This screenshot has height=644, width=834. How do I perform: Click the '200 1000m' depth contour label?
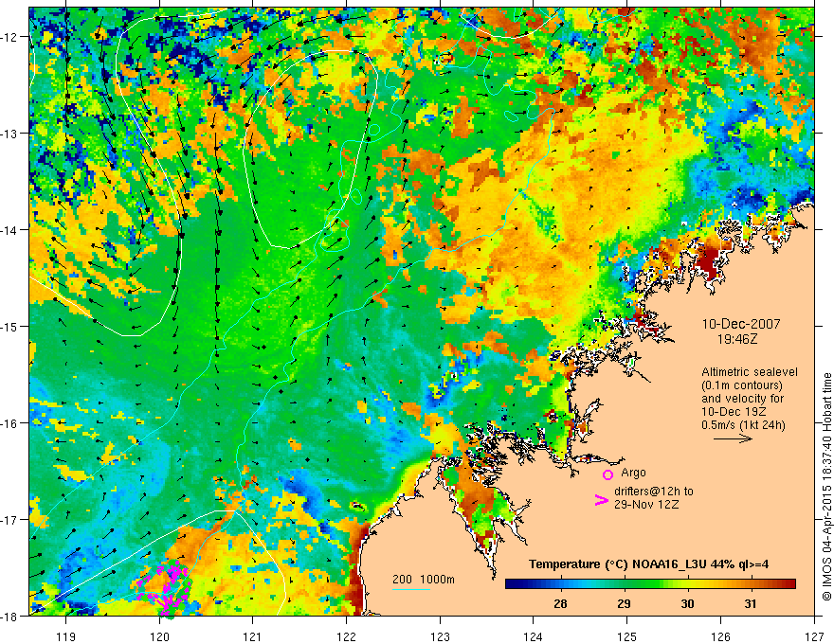(x=424, y=580)
